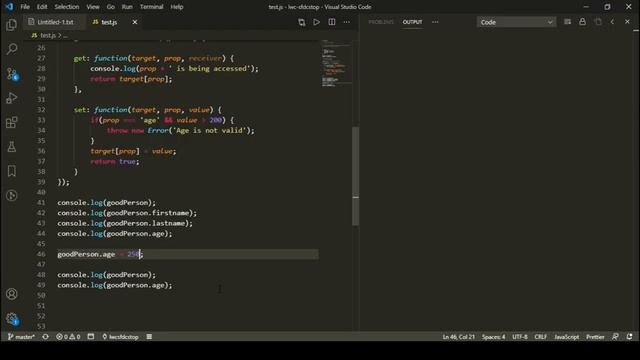640x360 pixels.
Task: Split the editor right
Action: point(332,22)
